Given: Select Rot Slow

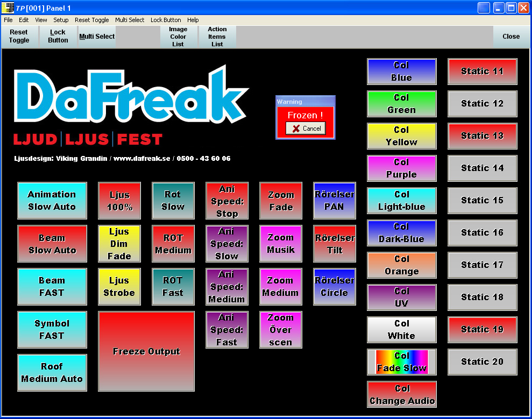Looking at the screenshot, I should [x=173, y=201].
